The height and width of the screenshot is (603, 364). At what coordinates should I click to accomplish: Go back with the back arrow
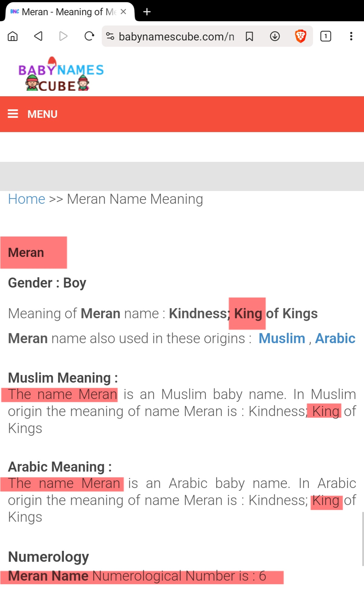point(38,36)
